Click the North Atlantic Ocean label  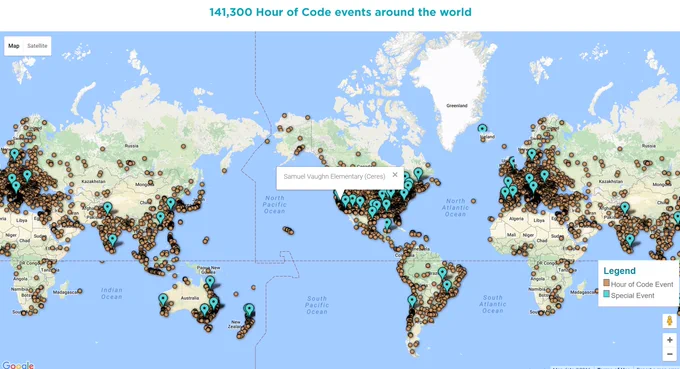tap(455, 208)
